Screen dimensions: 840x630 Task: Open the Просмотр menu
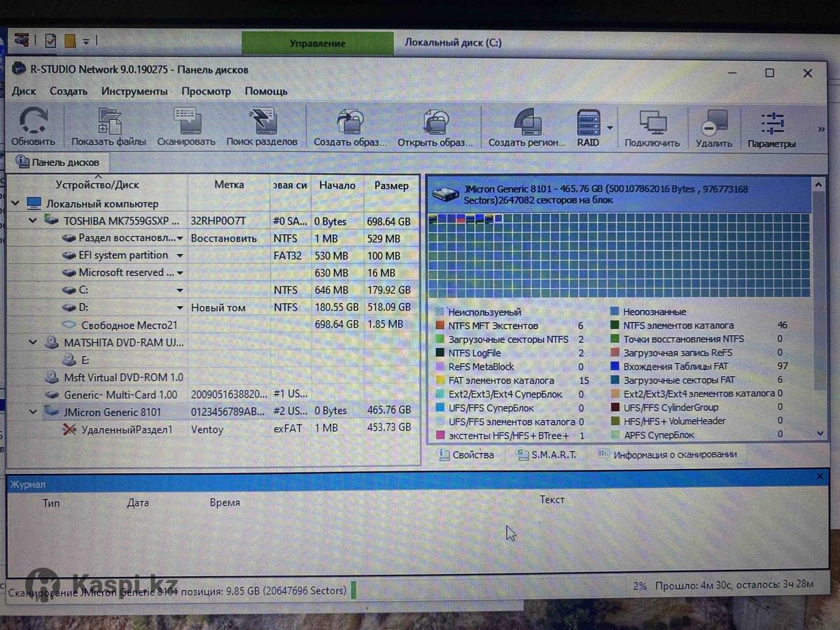click(206, 91)
